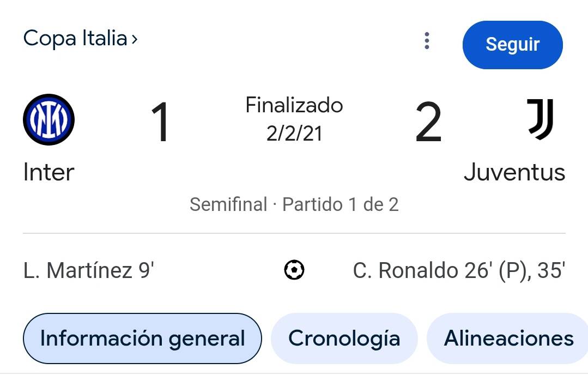The width and height of the screenshot is (588, 387).
Task: Click the Juventus club crest logo
Action: [x=541, y=119]
